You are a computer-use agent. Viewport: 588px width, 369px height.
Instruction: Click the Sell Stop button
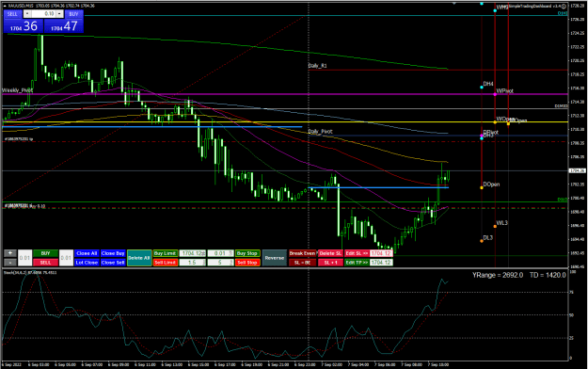[247, 263]
